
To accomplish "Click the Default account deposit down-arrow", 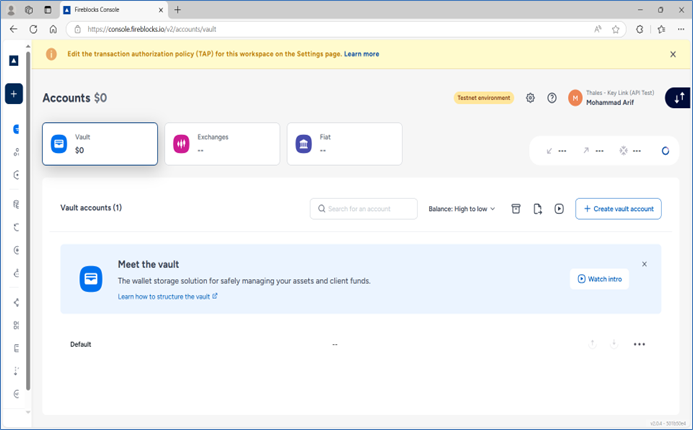I will (614, 344).
